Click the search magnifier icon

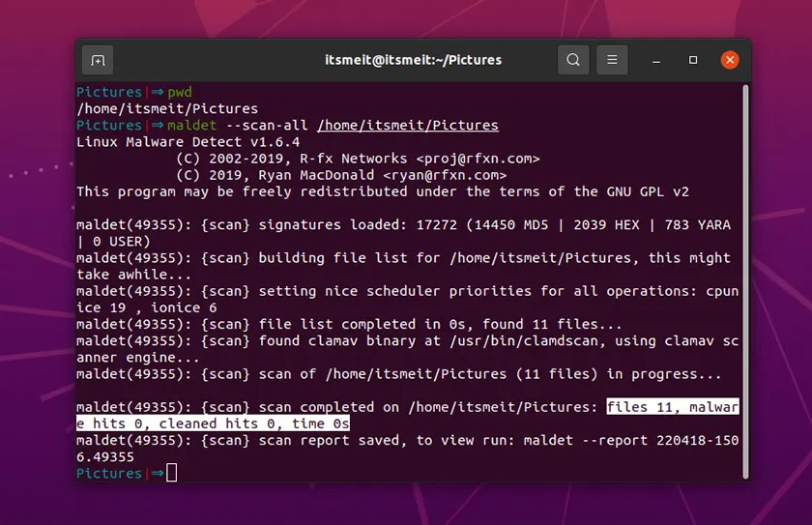tap(573, 60)
